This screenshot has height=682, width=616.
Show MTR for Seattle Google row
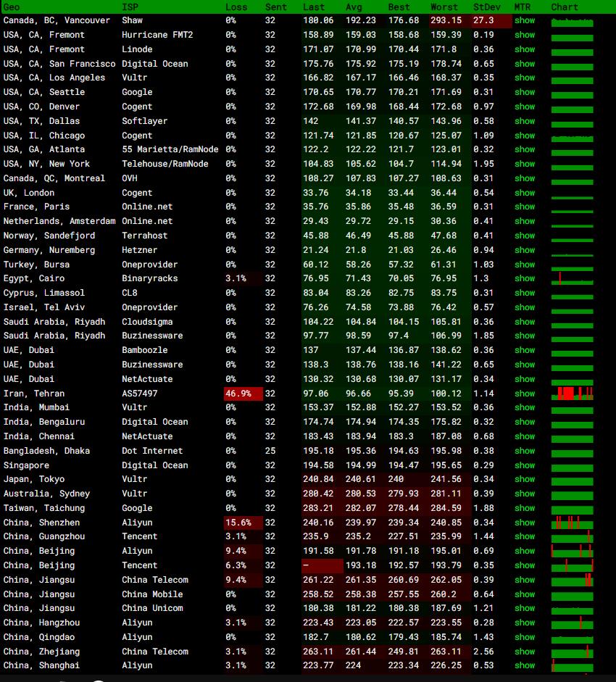click(525, 92)
